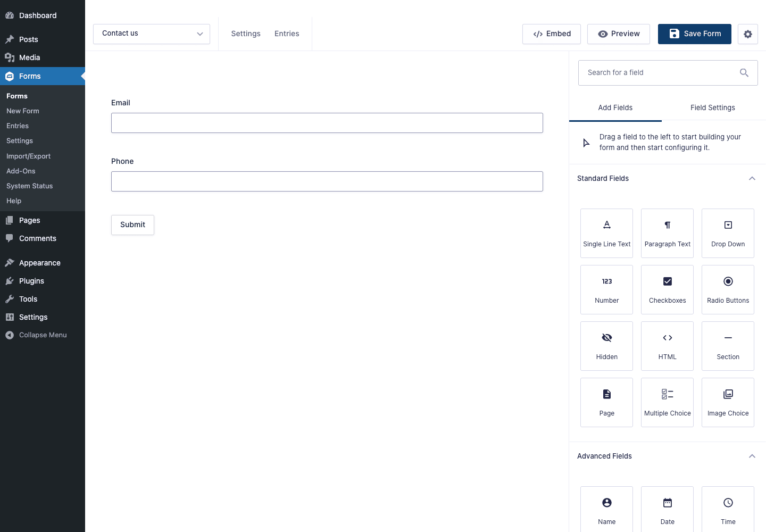
Task: Add an Image Choice field
Action: point(728,402)
